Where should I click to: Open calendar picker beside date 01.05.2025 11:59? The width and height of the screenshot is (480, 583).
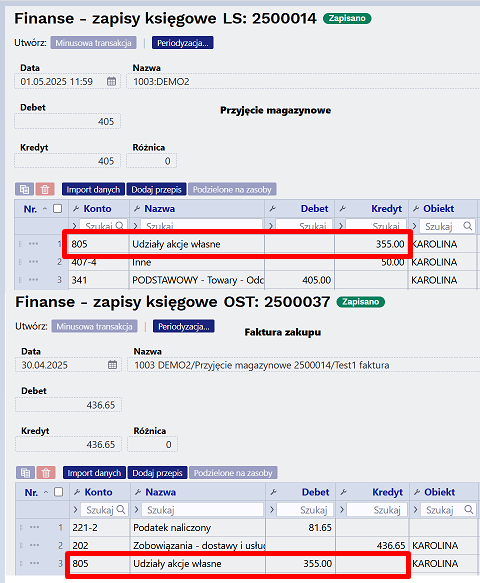point(112,81)
